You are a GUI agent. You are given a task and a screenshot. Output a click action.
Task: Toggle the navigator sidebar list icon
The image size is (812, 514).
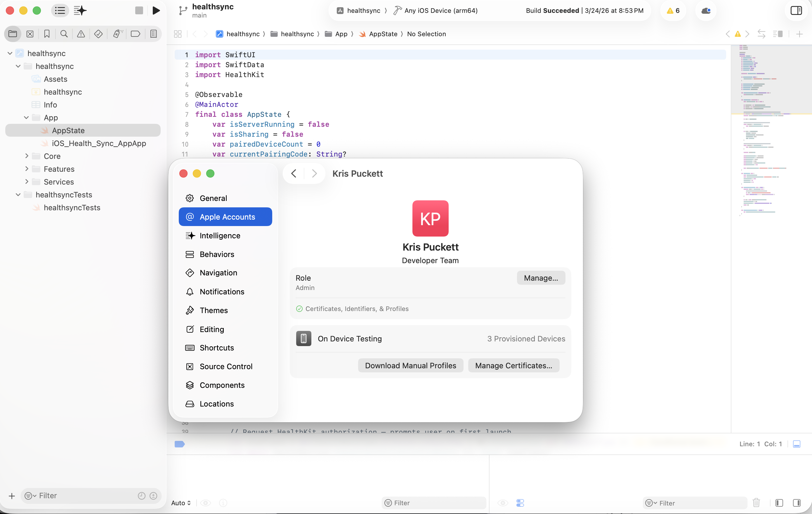[60, 11]
